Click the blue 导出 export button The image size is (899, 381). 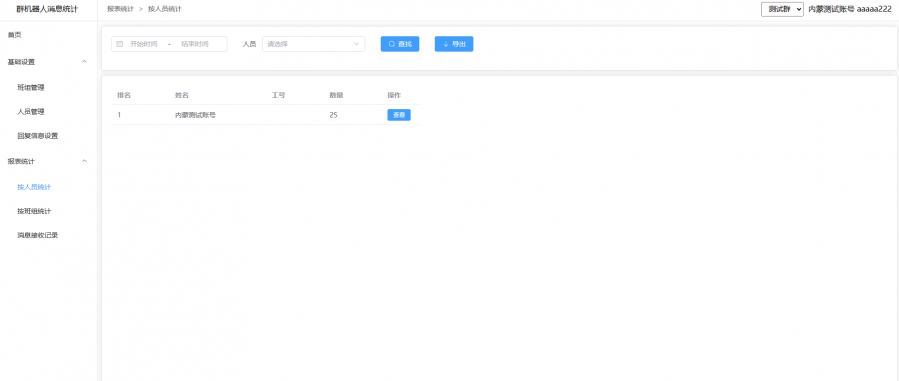click(454, 44)
